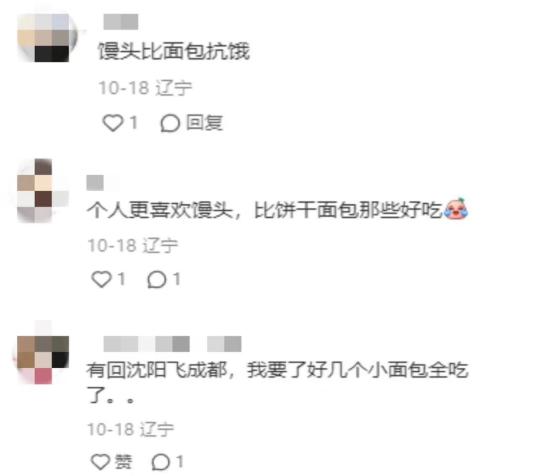Tap the heart icon on the 沈阳飞成都 comment
Image resolution: width=554 pixels, height=476 pixels.
point(101,462)
